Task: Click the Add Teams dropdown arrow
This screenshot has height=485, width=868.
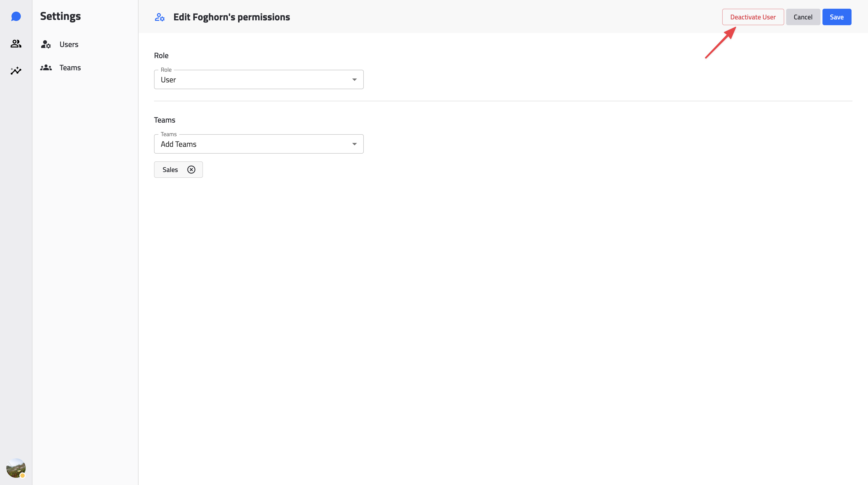Action: pos(354,144)
